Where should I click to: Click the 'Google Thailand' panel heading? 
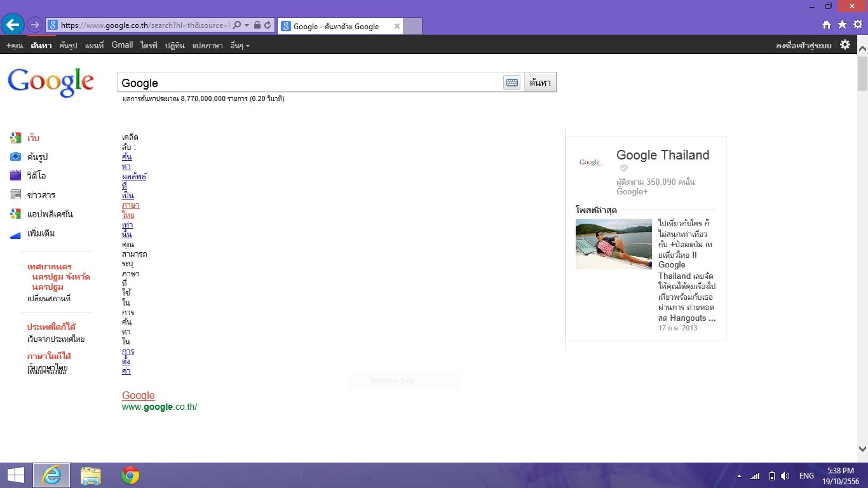[663, 155]
